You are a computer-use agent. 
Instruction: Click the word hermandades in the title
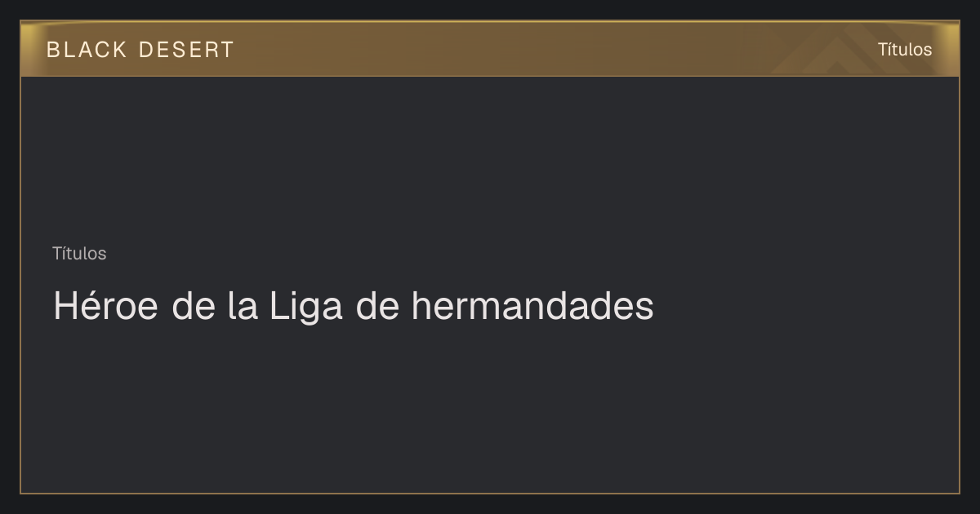[532, 307]
